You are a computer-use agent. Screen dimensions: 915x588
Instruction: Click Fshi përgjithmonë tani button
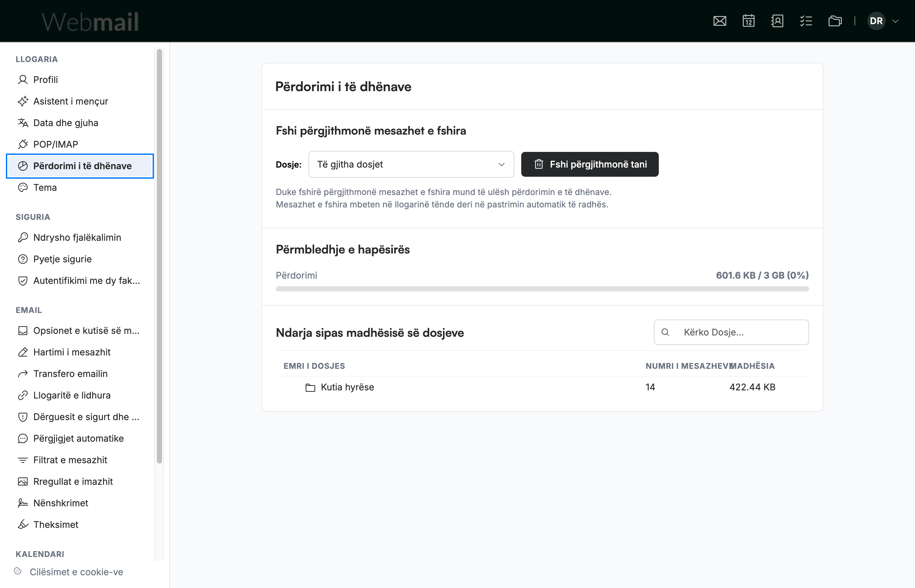590,164
